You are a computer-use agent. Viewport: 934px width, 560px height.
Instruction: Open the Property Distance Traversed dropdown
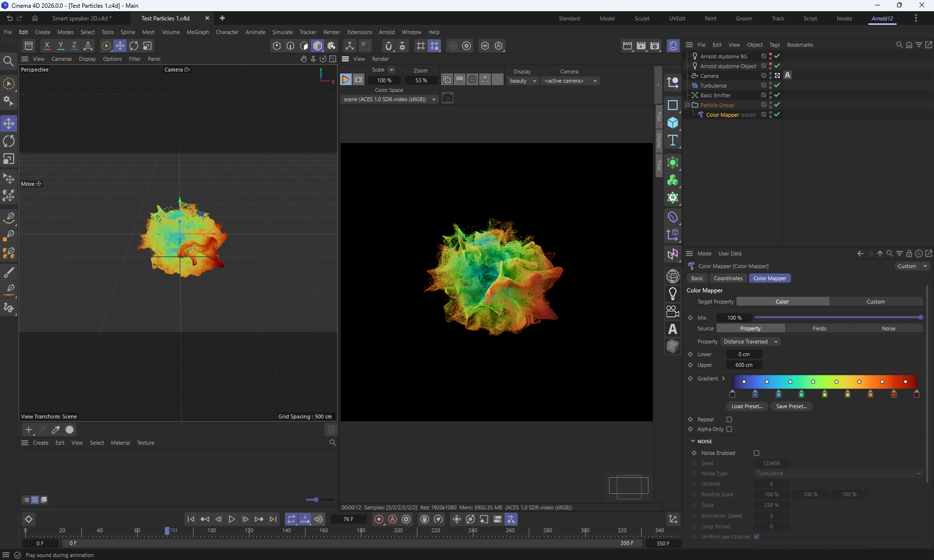pos(750,342)
